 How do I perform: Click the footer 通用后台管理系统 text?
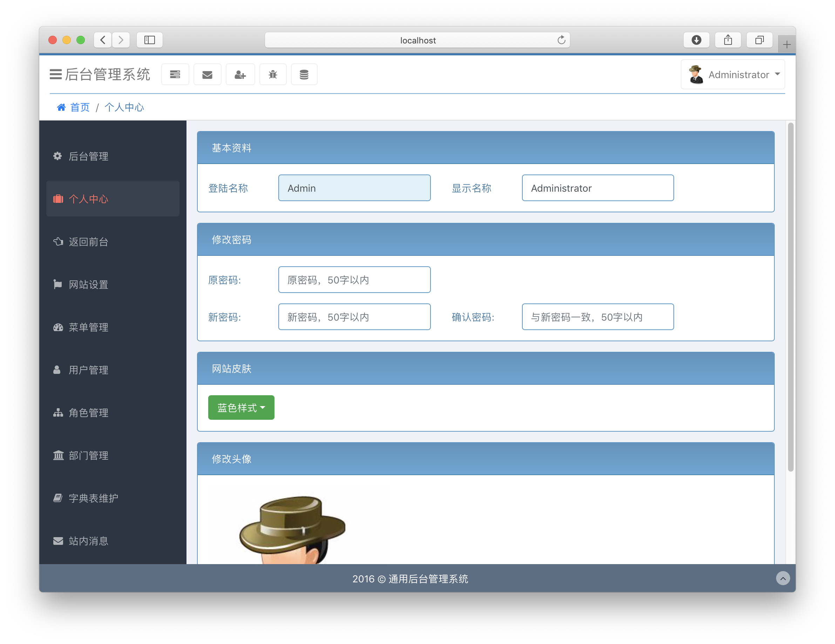(428, 578)
